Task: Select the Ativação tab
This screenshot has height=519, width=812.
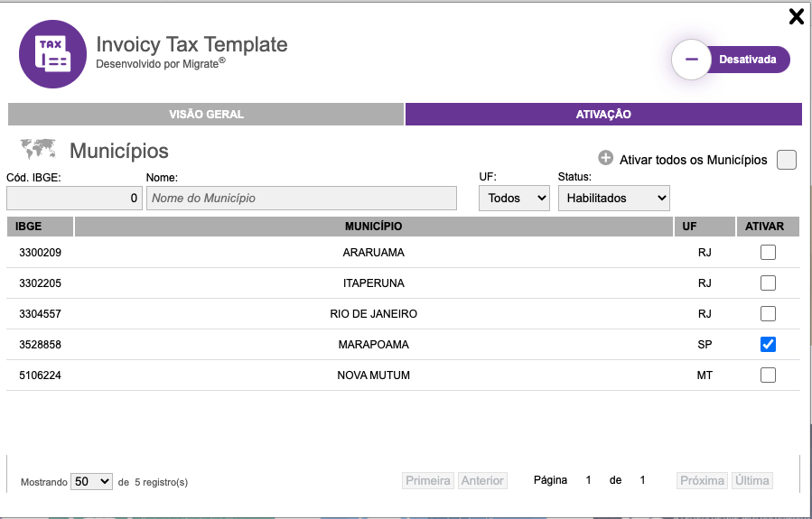Action: pyautogui.click(x=603, y=115)
